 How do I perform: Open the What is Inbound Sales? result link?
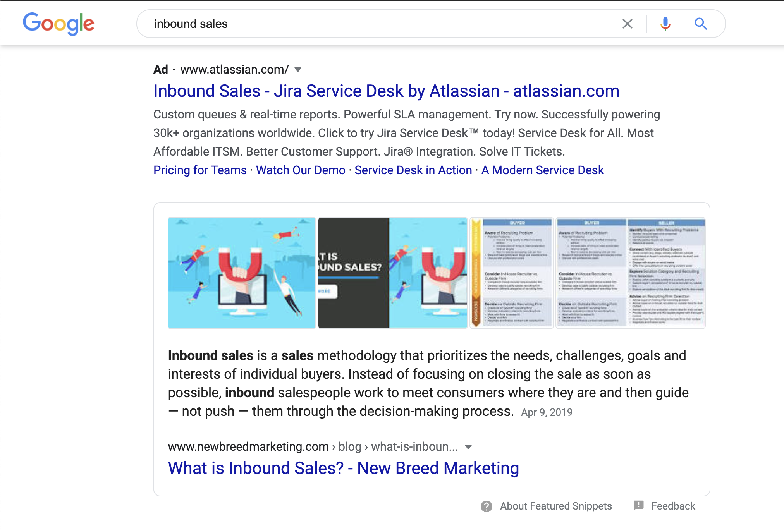coord(343,468)
